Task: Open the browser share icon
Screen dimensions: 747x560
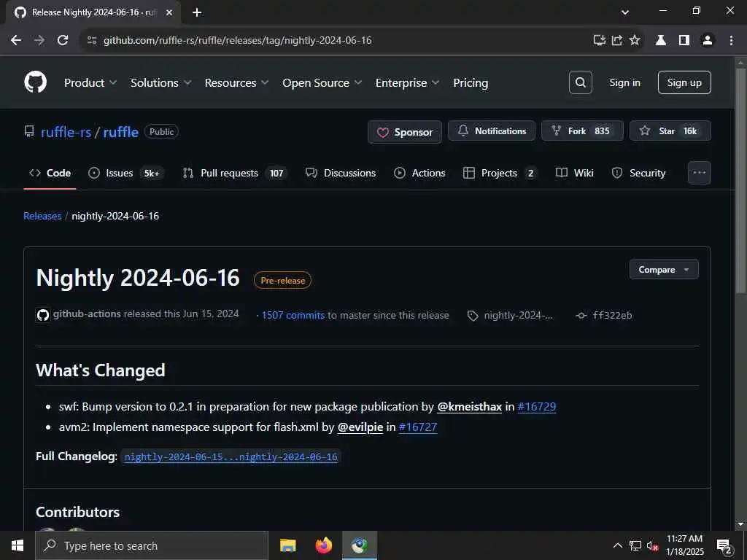Action: point(617,40)
